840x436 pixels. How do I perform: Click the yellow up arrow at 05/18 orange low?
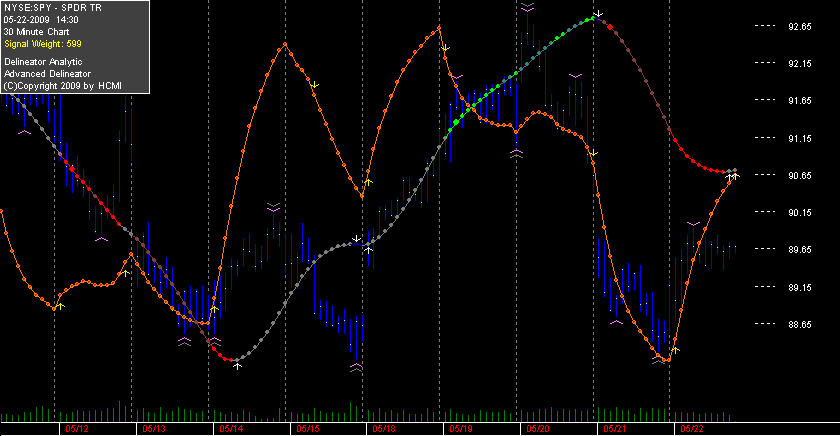[368, 182]
